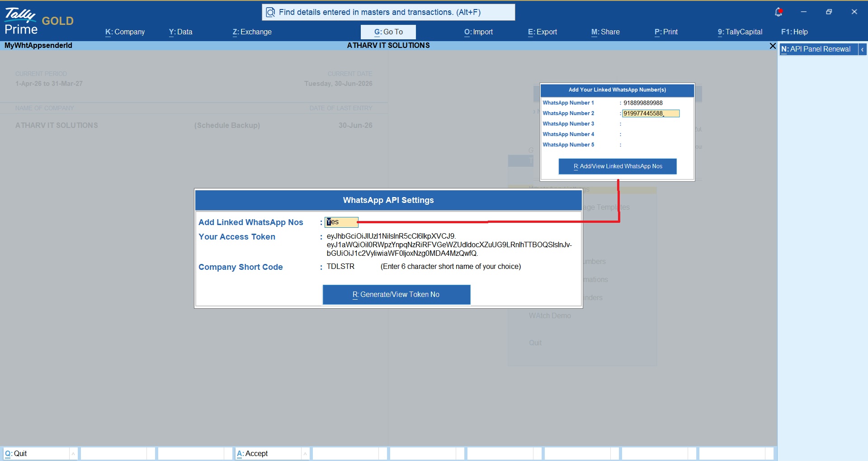Click WhatsApp Number 2 input field
Viewport: 868px width, 461px height.
click(651, 113)
